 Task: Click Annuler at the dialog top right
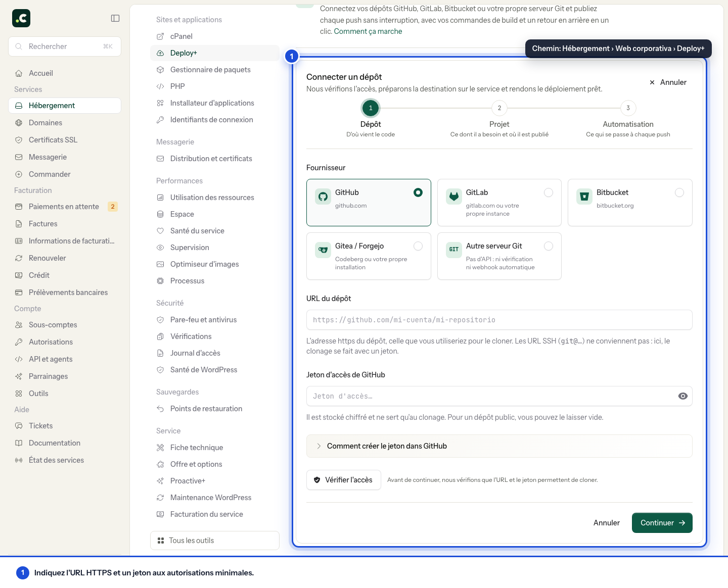coord(668,82)
